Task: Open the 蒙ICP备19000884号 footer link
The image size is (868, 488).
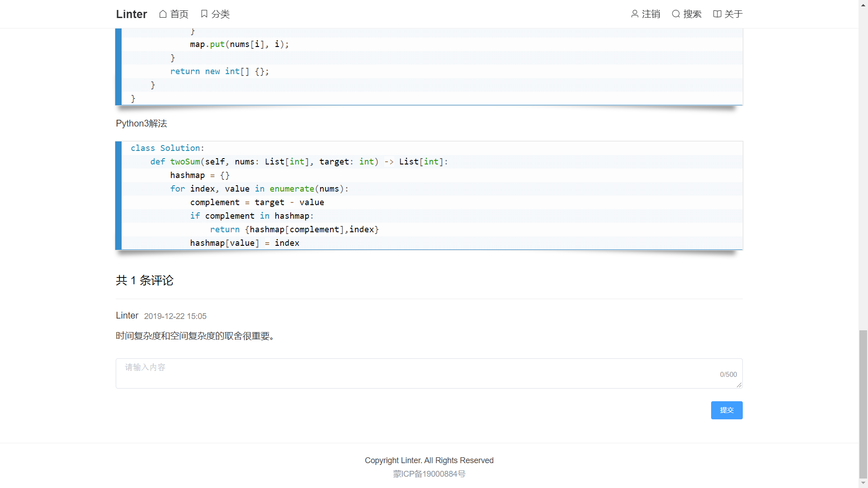Action: click(x=429, y=474)
